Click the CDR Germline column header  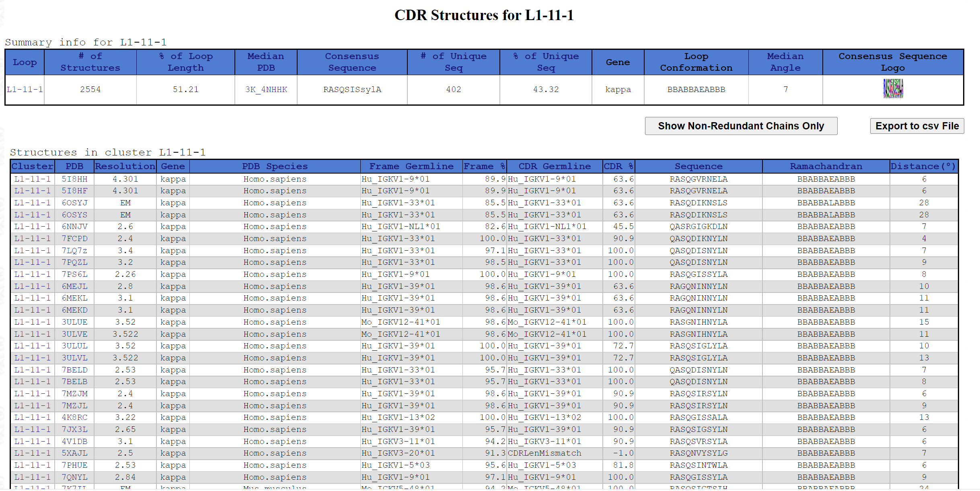pos(555,166)
